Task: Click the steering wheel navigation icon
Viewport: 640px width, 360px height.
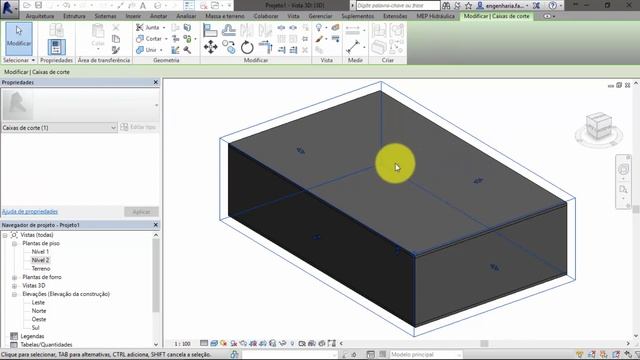Action: pos(623,169)
